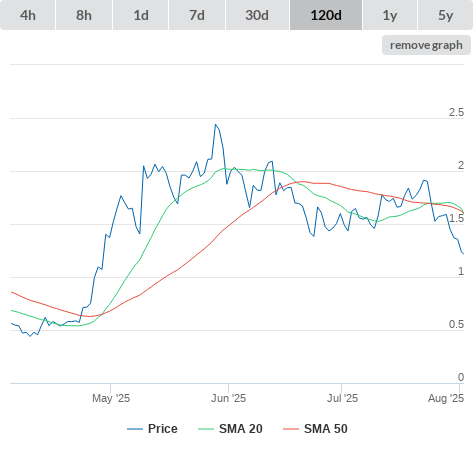Switch to the 5y range tab

click(x=446, y=15)
